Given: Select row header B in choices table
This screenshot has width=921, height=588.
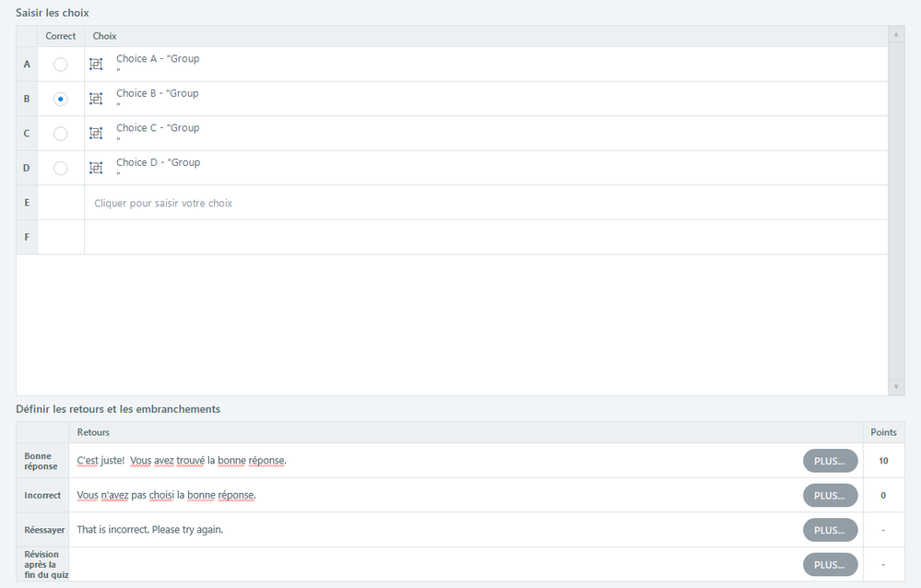Looking at the screenshot, I should pos(27,99).
